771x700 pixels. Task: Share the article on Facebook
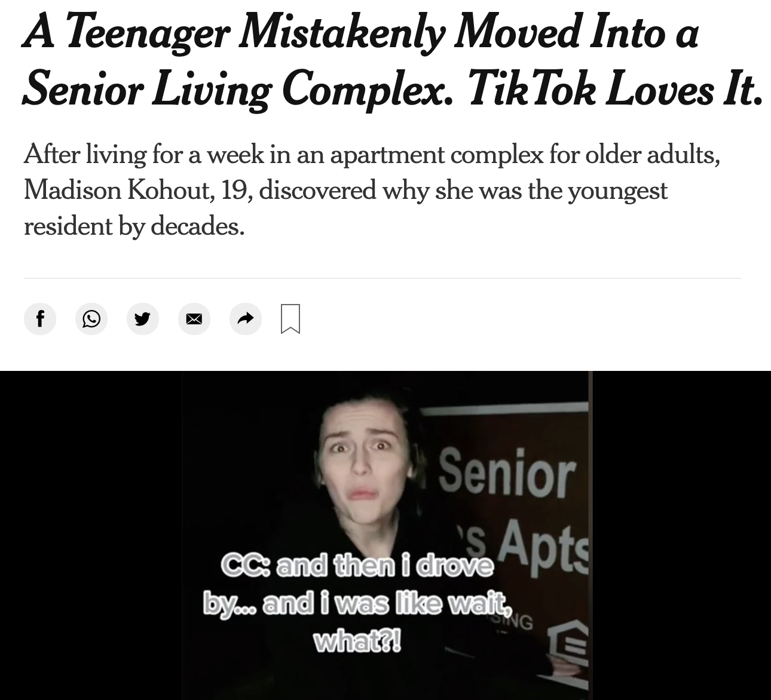click(x=40, y=318)
